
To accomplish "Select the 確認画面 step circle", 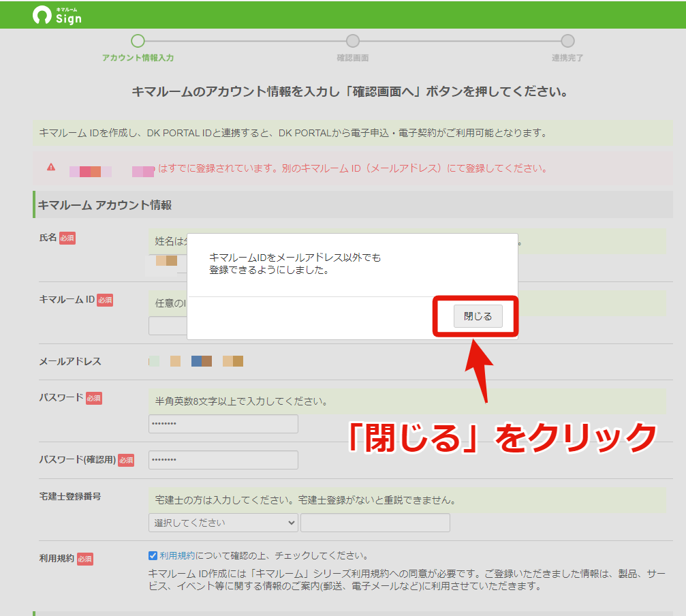I will [x=353, y=41].
